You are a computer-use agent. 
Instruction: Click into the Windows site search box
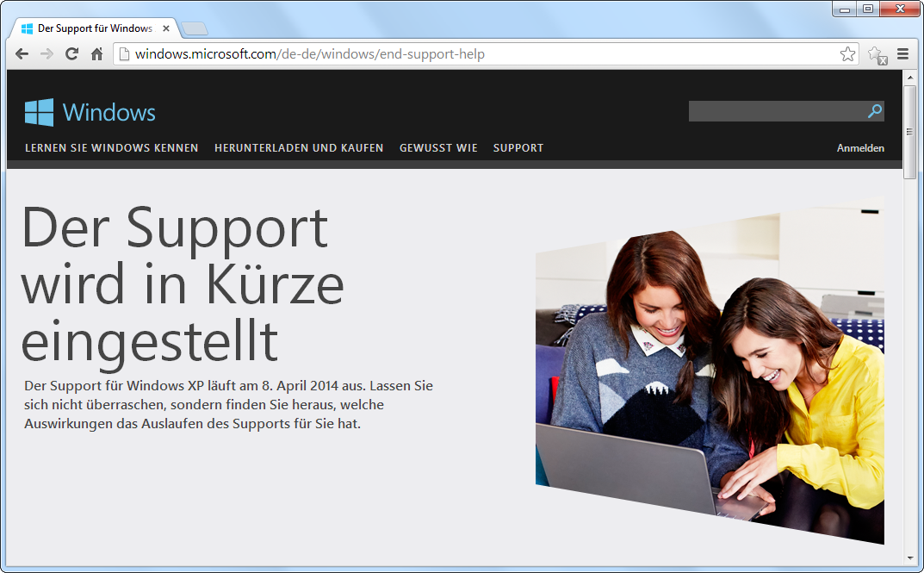(775, 111)
